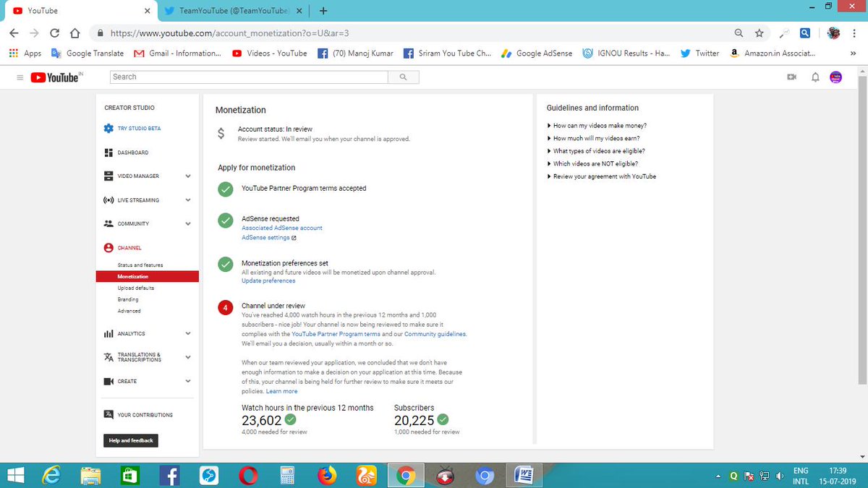Expand the Video Manager section
This screenshot has height=488, width=868.
[x=188, y=176]
